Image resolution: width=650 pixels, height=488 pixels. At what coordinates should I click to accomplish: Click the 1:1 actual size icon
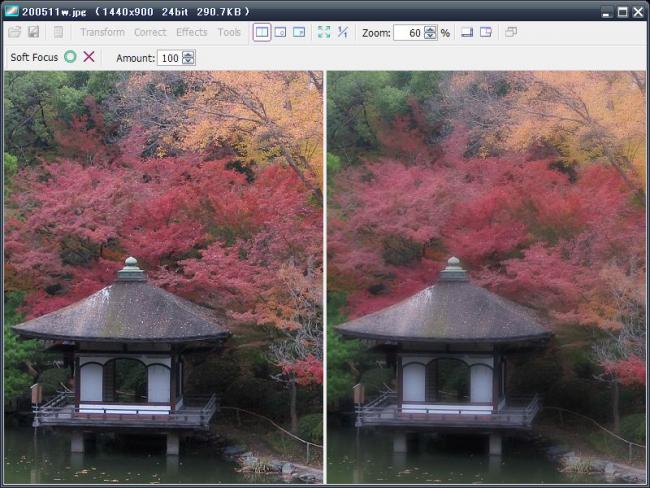342,32
